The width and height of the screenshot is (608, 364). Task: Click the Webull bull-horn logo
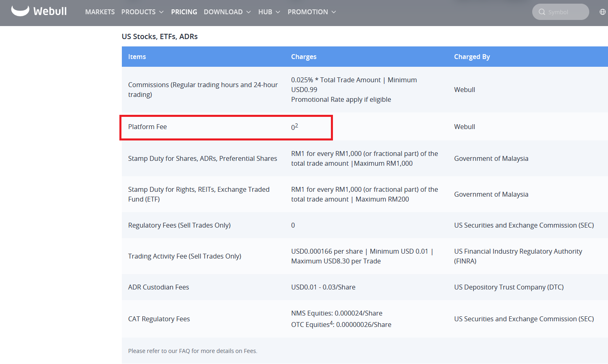click(x=20, y=11)
